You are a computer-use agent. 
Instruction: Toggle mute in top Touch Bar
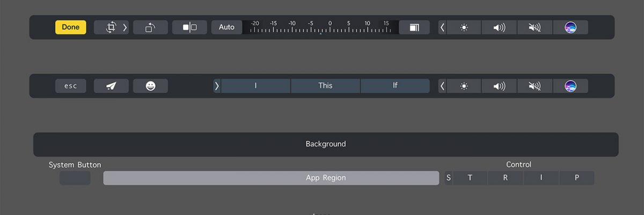[x=535, y=27]
